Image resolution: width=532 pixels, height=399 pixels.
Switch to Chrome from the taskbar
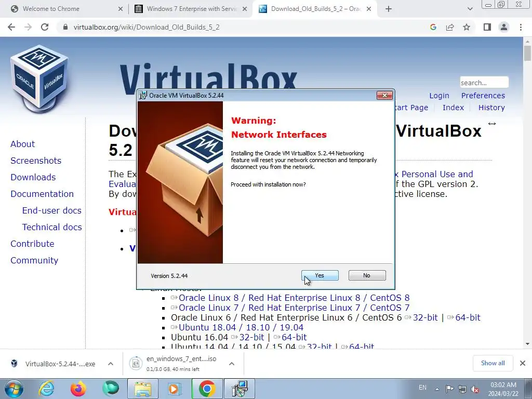[207, 389]
